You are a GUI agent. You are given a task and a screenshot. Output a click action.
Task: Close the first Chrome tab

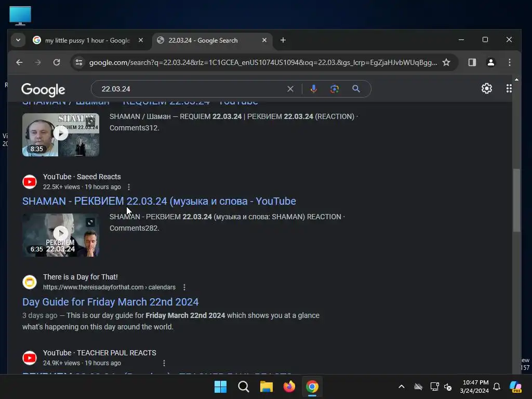point(140,40)
